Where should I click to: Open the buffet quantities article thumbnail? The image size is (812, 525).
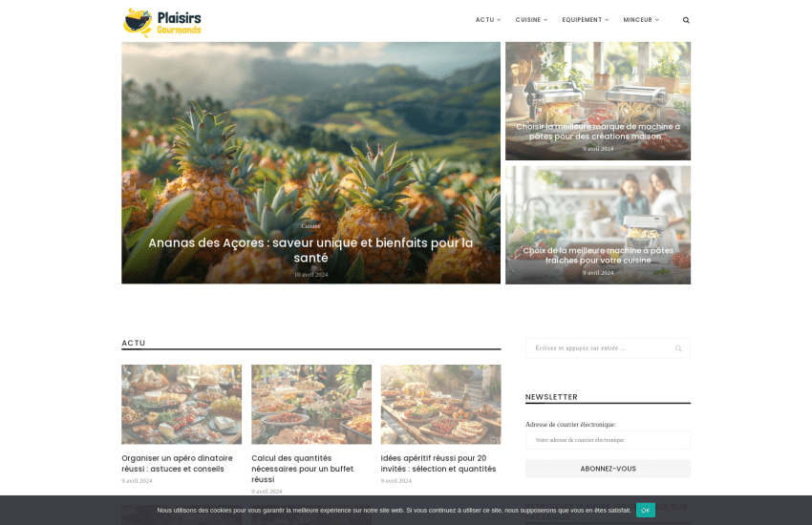[x=311, y=405]
